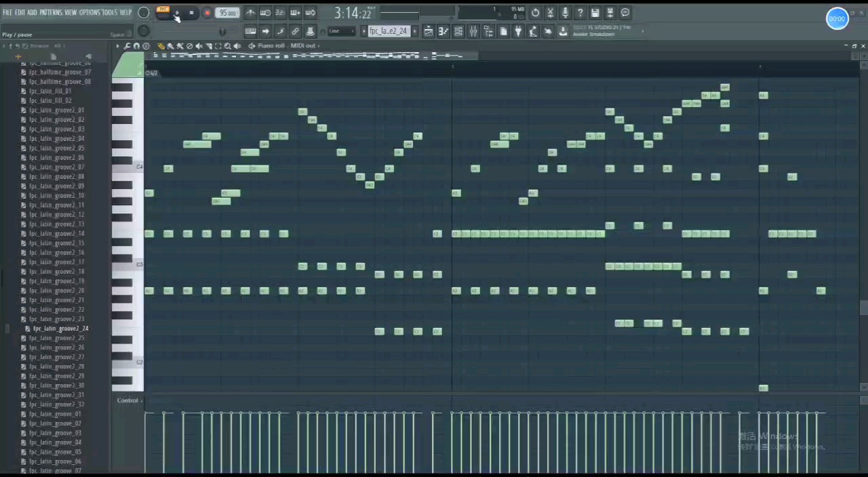This screenshot has width=868, height=477.
Task: Toggle the link/multilink to controllers icon
Action: (x=296, y=31)
